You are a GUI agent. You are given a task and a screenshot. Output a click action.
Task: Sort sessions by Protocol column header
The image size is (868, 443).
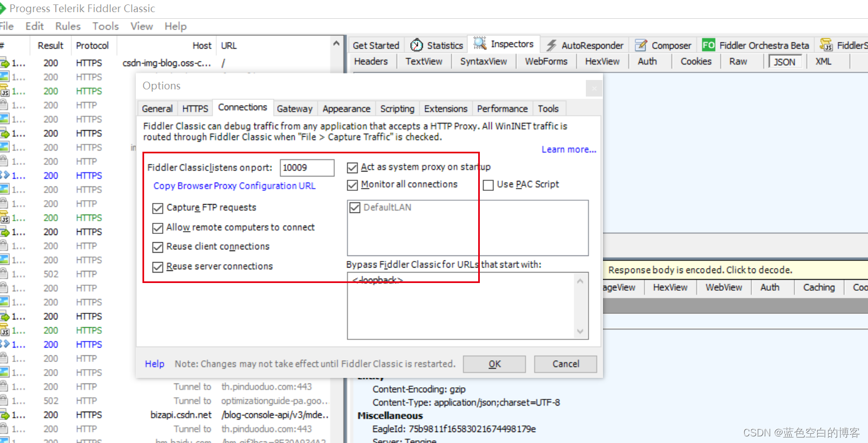[x=92, y=45]
